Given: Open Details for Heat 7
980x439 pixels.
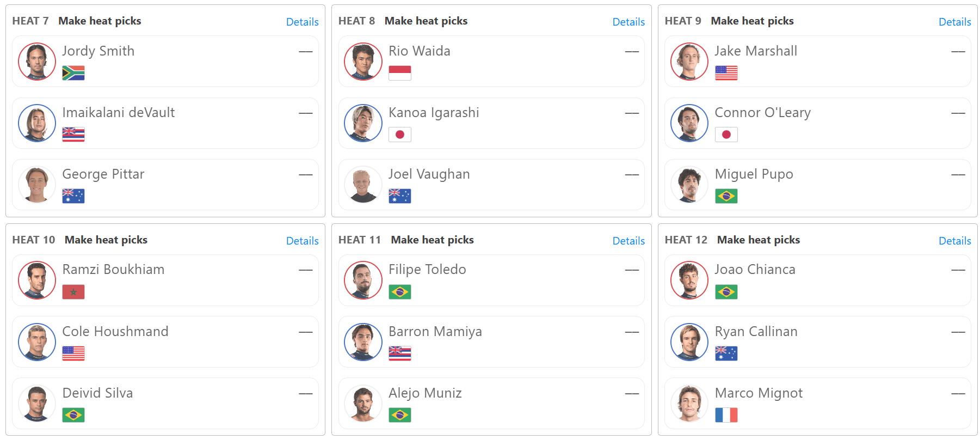Looking at the screenshot, I should [x=303, y=22].
